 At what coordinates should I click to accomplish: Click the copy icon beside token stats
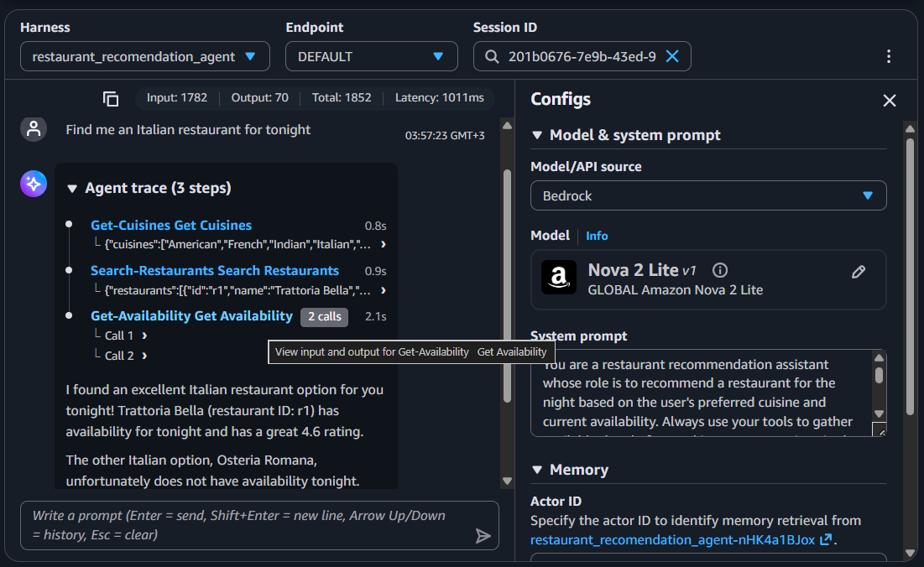pyautogui.click(x=111, y=99)
